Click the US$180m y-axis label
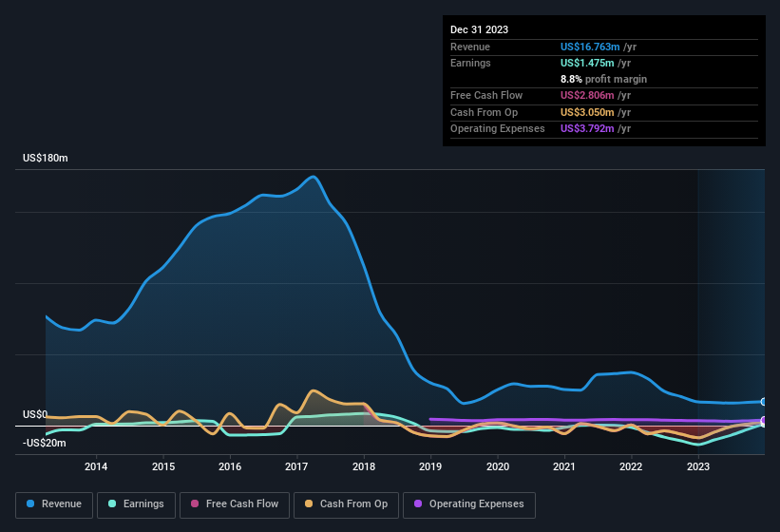This screenshot has width=780, height=532. [46, 158]
